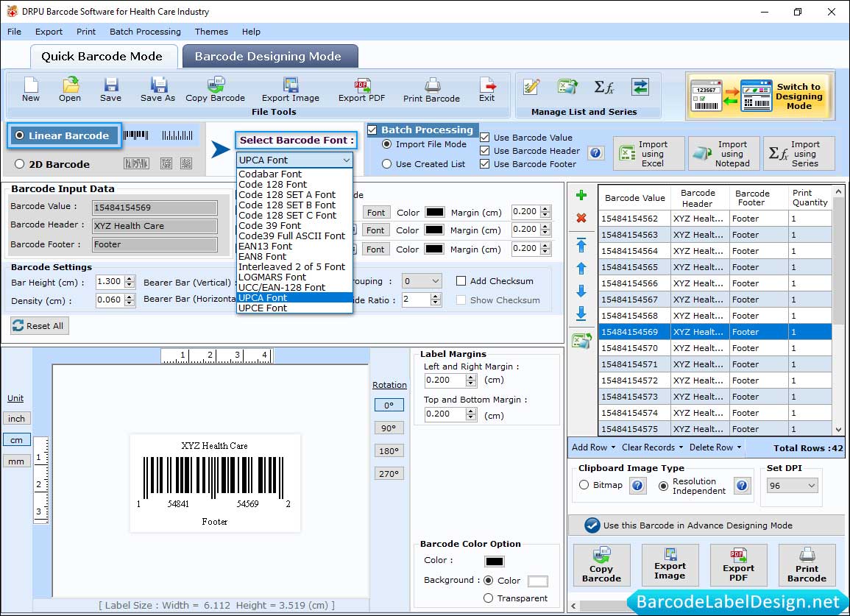Click the green plus add row icon

tap(581, 195)
